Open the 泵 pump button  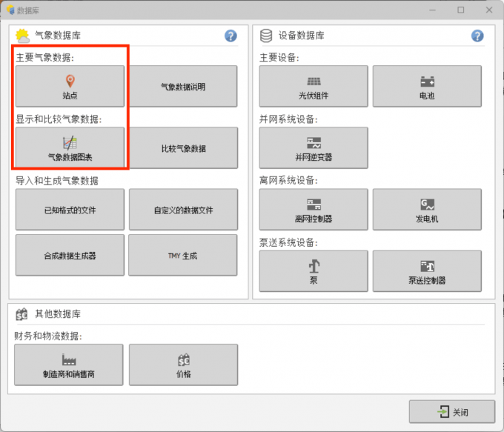314,271
